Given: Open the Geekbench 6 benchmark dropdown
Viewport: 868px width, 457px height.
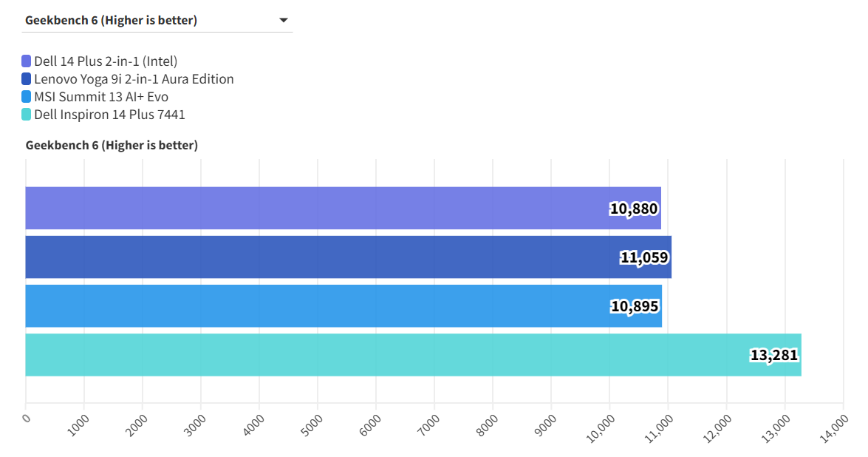Looking at the screenshot, I should tap(155, 21).
